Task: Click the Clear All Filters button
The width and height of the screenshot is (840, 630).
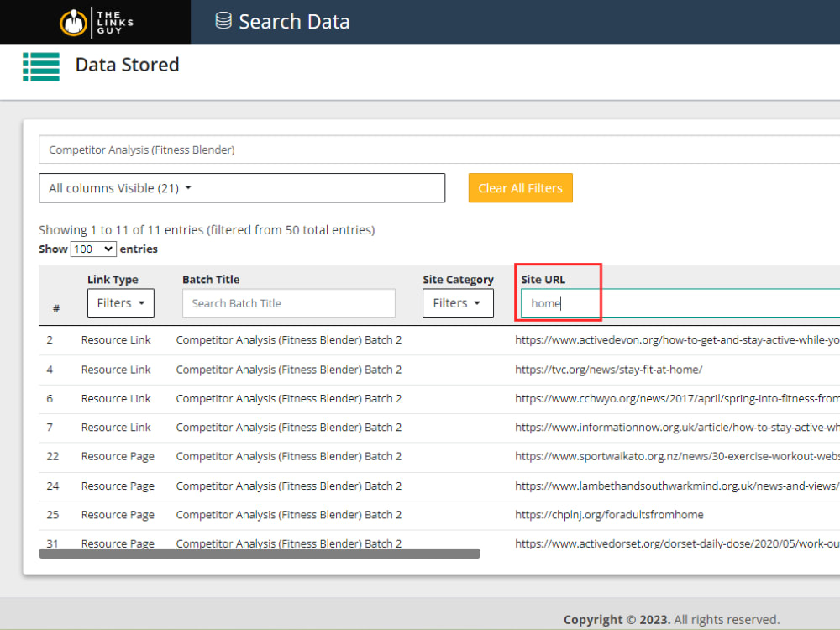Action: 520,188
